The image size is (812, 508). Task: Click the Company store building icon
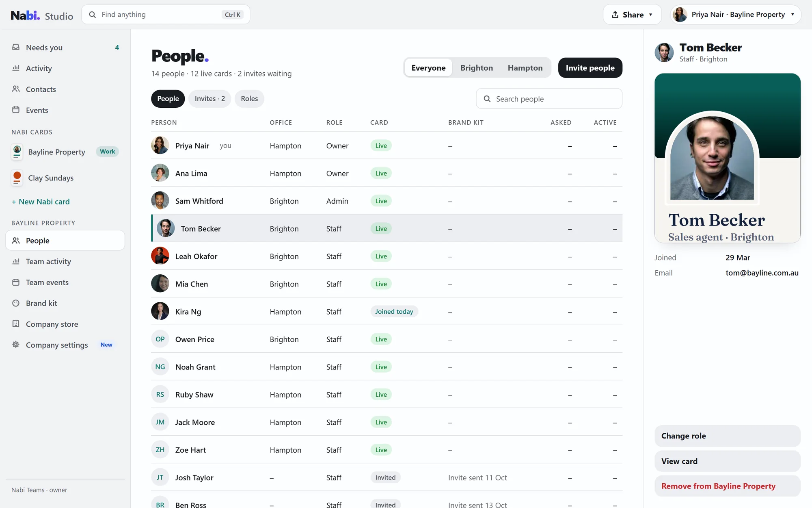coord(16,324)
